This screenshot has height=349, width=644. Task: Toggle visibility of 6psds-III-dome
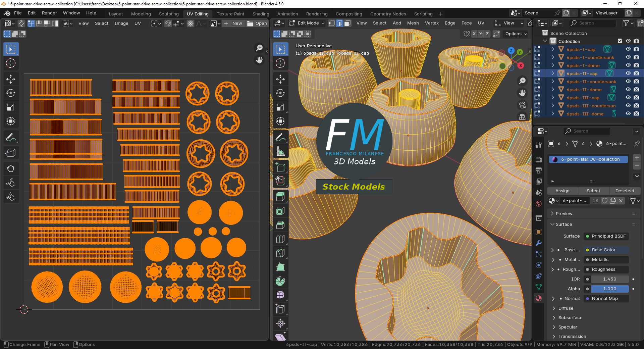[x=628, y=114]
